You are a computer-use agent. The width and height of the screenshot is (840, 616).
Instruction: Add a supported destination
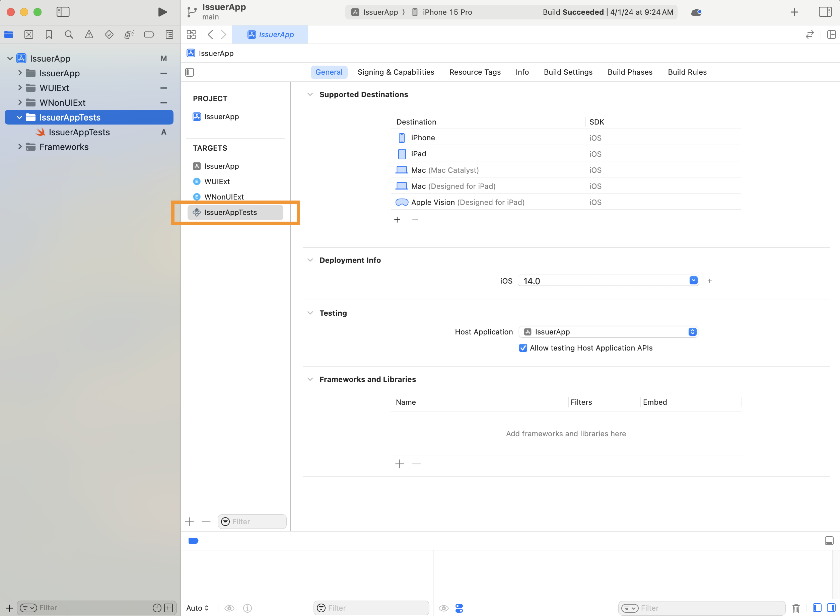pos(397,220)
